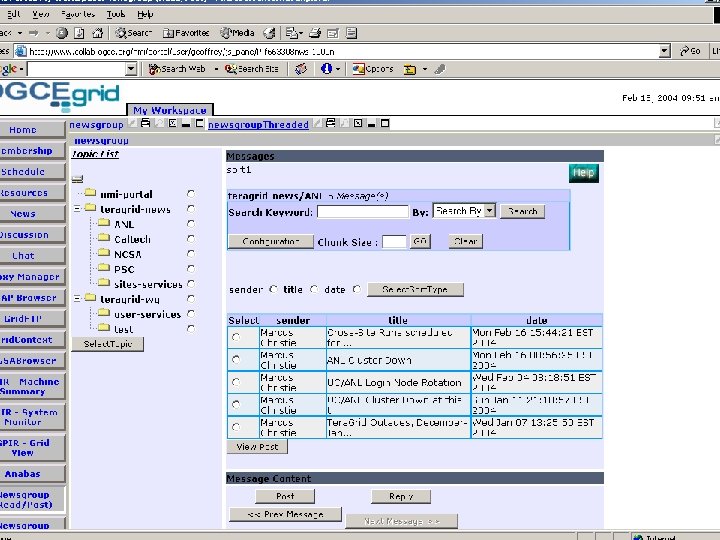Select the ANL topic radio button
This screenshot has width=720, height=540.
(x=191, y=224)
